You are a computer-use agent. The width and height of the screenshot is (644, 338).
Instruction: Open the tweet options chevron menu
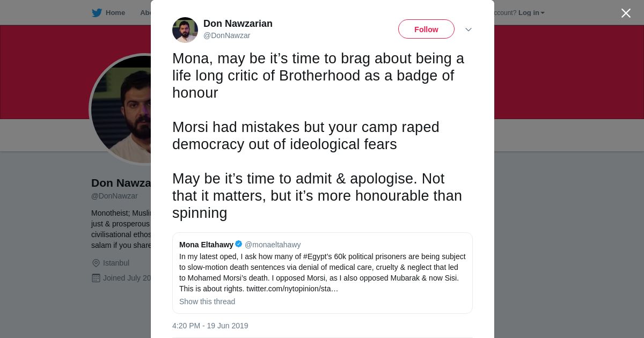(x=468, y=30)
